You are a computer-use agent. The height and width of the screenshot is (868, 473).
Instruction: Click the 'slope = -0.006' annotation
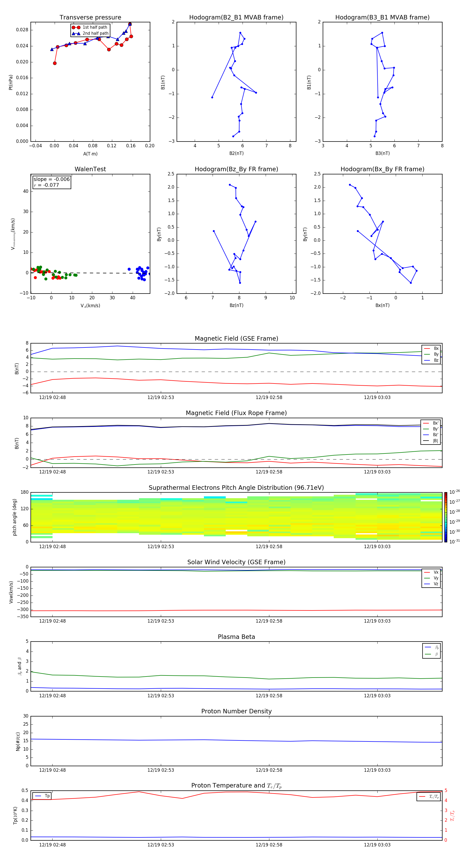coord(52,179)
